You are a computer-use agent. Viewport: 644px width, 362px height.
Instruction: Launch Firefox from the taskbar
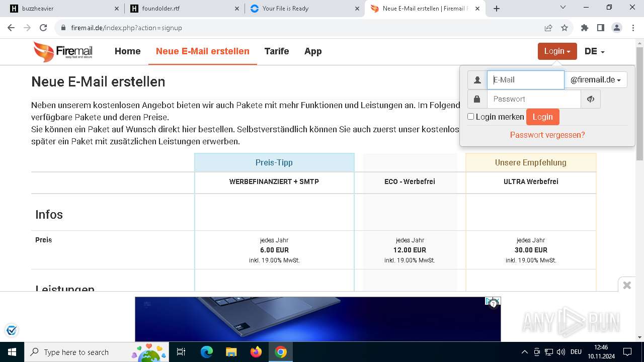256,352
